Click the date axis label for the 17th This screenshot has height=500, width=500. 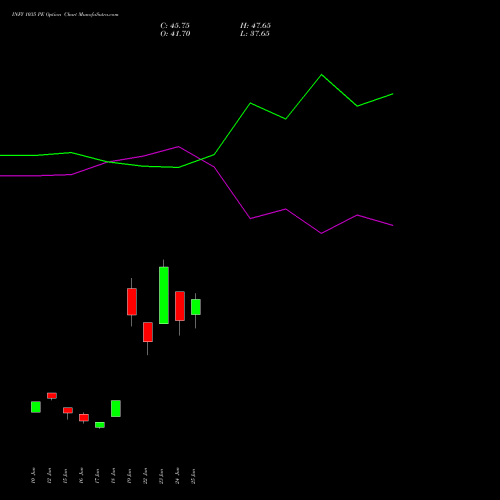pos(97,476)
